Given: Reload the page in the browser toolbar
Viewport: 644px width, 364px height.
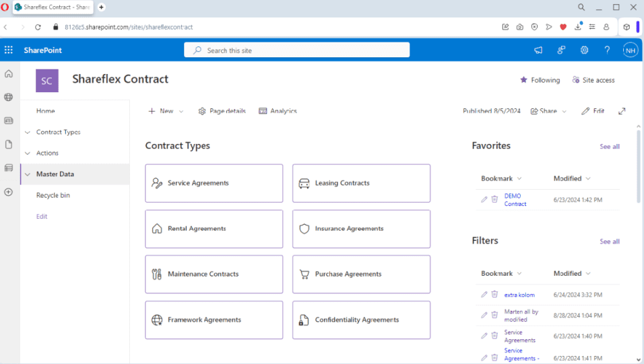Looking at the screenshot, I should point(38,27).
